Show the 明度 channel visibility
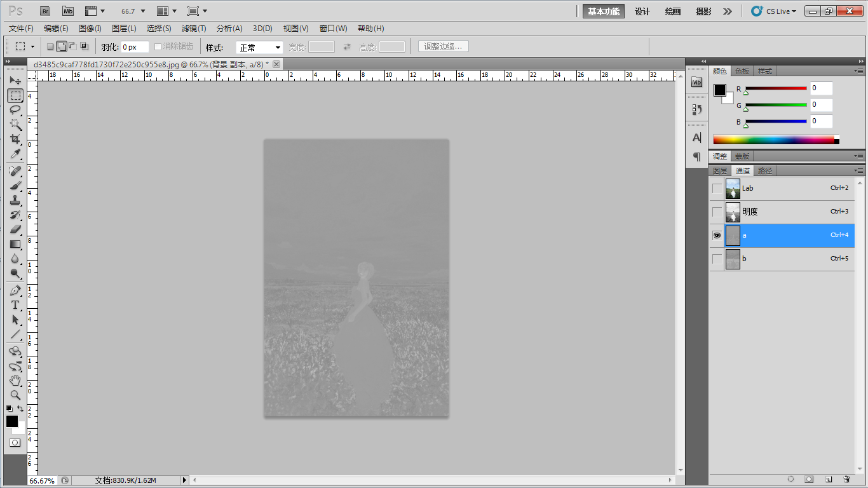 pos(717,212)
